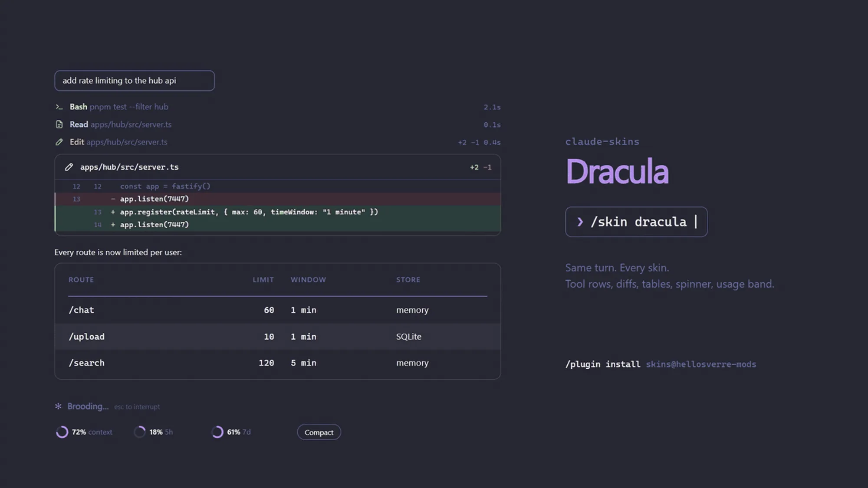Click the diff header file name 'apps/hub/src/server.ts'
Image resolution: width=868 pixels, height=488 pixels.
[129, 167]
